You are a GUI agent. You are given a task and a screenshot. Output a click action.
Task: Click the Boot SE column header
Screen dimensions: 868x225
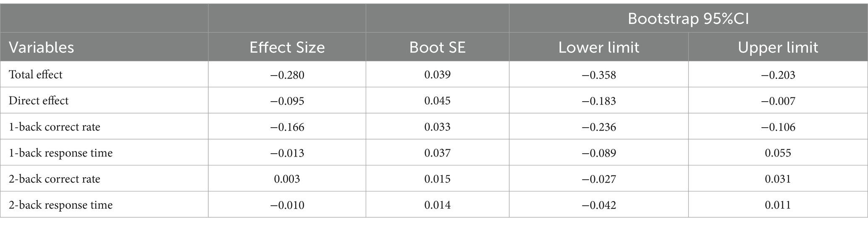point(437,47)
